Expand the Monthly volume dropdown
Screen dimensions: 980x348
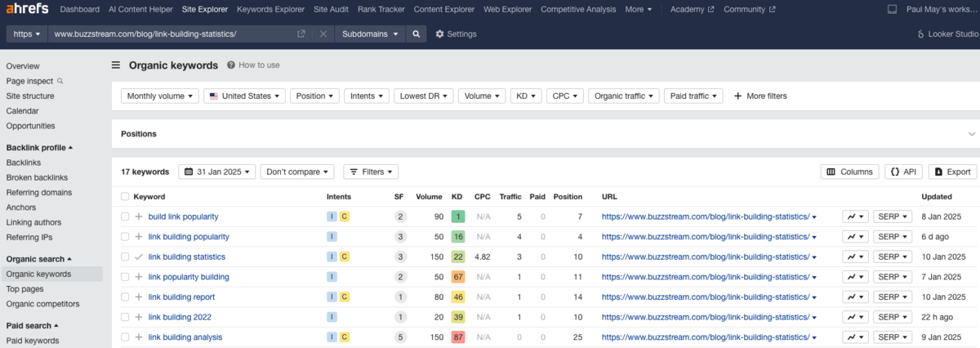[162, 96]
